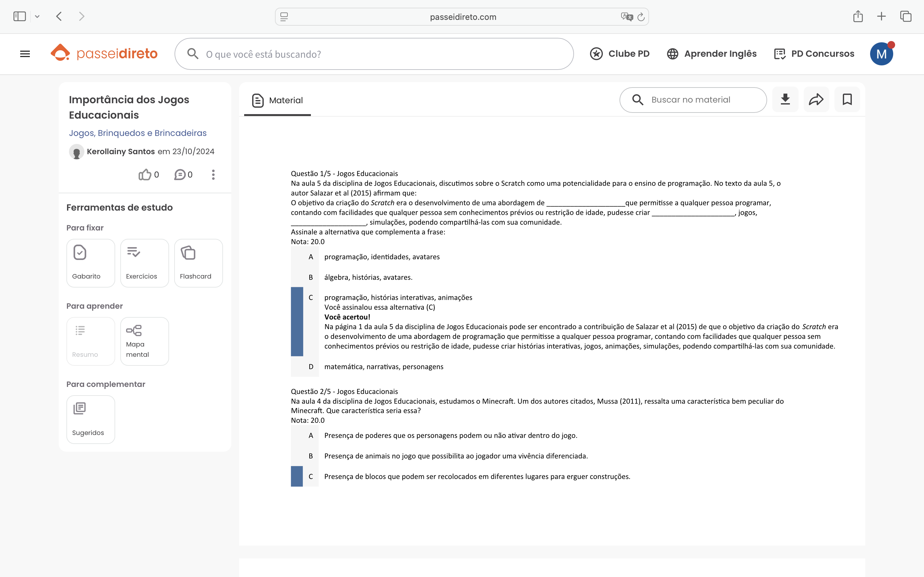The image size is (924, 577).
Task: Open the hamburger main menu
Action: (25, 54)
